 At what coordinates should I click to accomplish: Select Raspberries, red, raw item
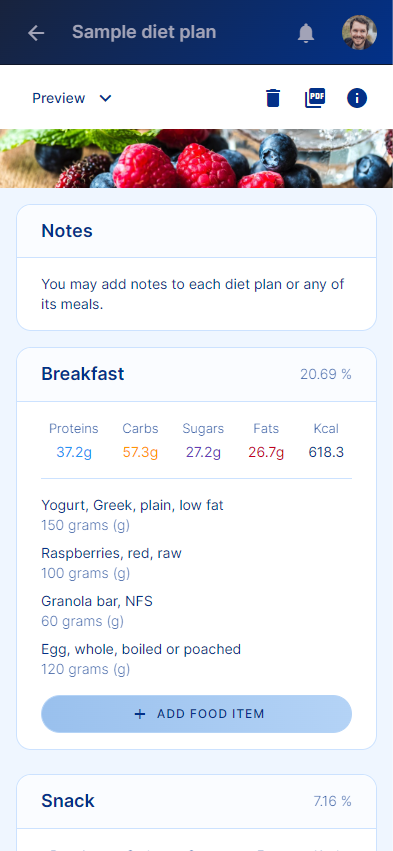pos(111,563)
